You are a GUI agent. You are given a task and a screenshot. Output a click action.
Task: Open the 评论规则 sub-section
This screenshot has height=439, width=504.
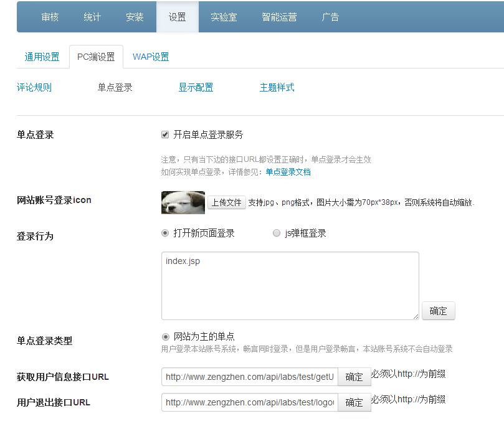click(34, 87)
